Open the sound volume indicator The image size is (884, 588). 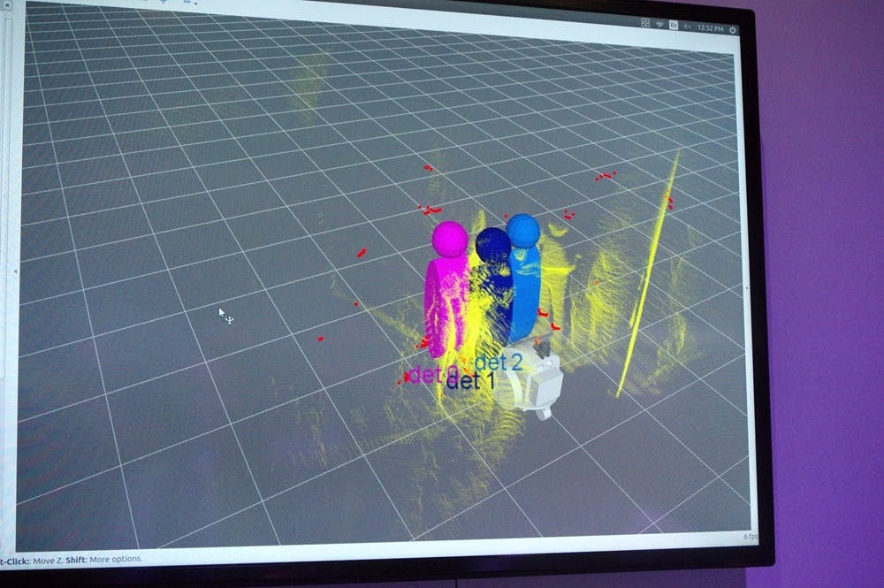click(687, 27)
